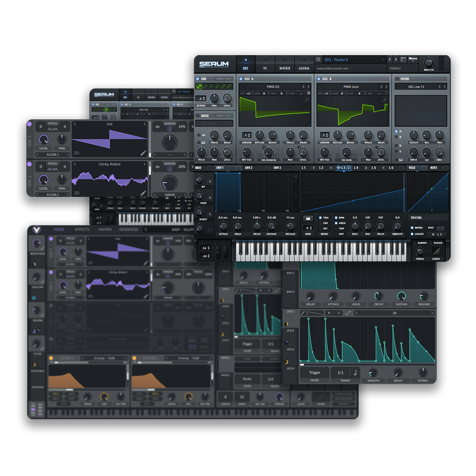
Task: Switch to the FX tab
Action: (x=265, y=68)
